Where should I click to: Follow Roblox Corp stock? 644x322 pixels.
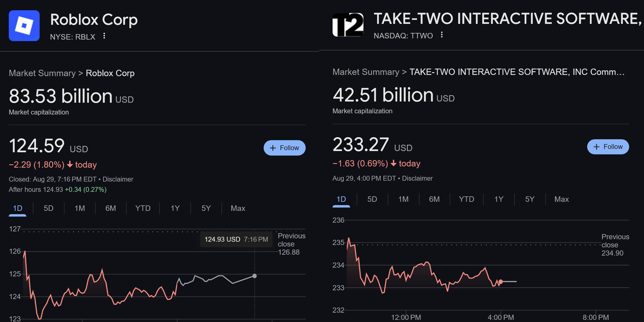point(285,148)
